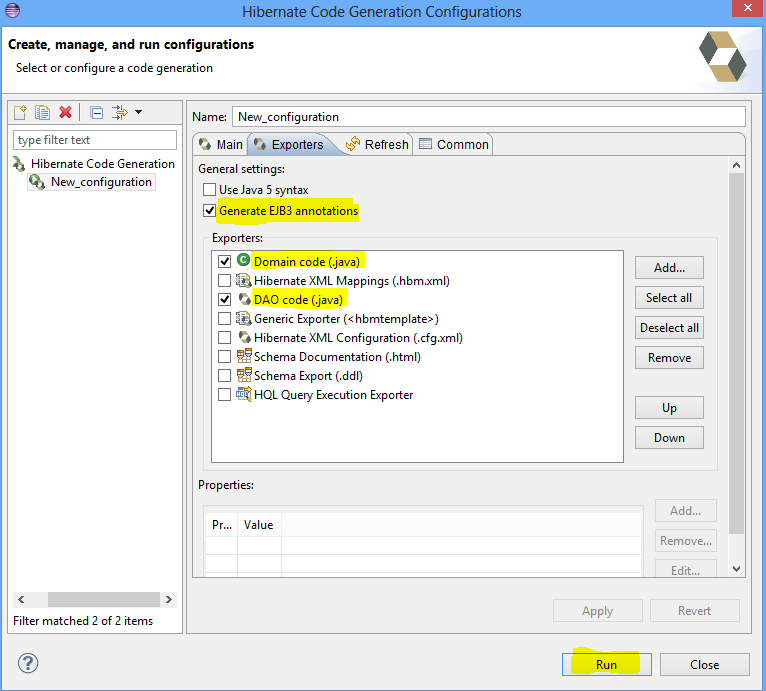Screen dimensions: 766x691
Task: Delete selected configuration with red X icon
Action: [65, 112]
